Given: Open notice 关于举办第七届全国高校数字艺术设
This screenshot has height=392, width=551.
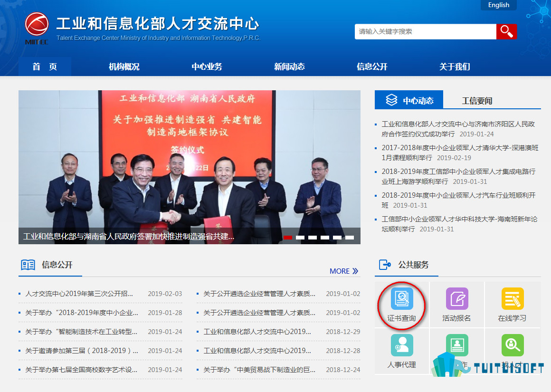Looking at the screenshot, I should 81,370.
